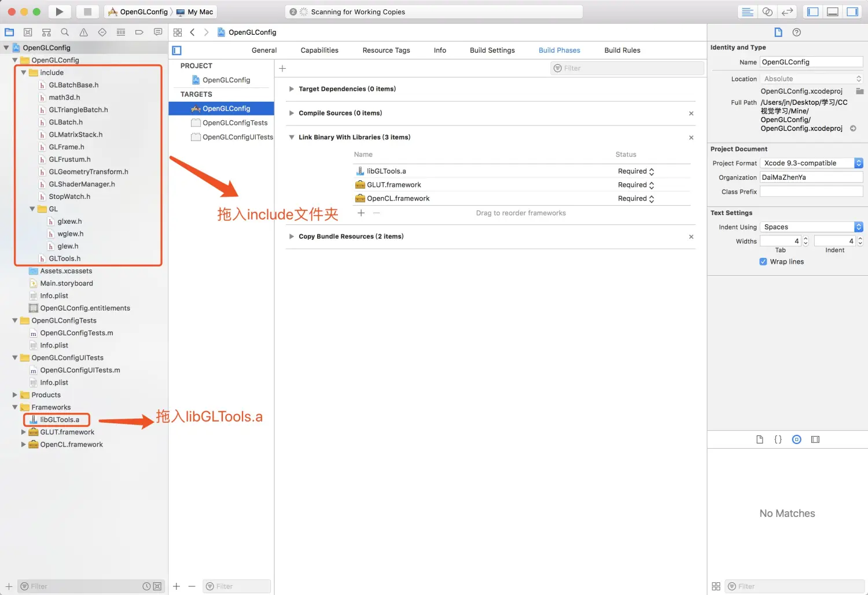Viewport: 868px width, 595px height.
Task: Switch to Standard editor
Action: point(748,12)
